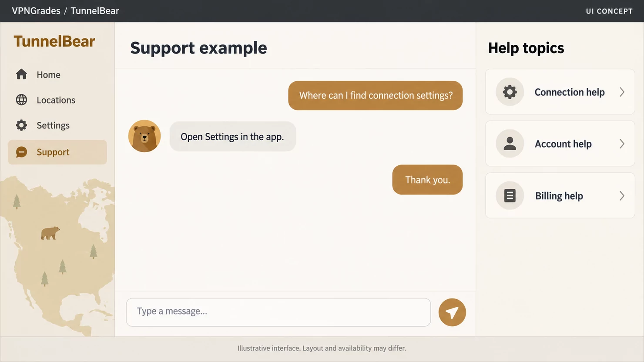Viewport: 644px width, 362px height.
Task: Click the TunnelBear breadcrumb in top bar
Action: (95, 11)
